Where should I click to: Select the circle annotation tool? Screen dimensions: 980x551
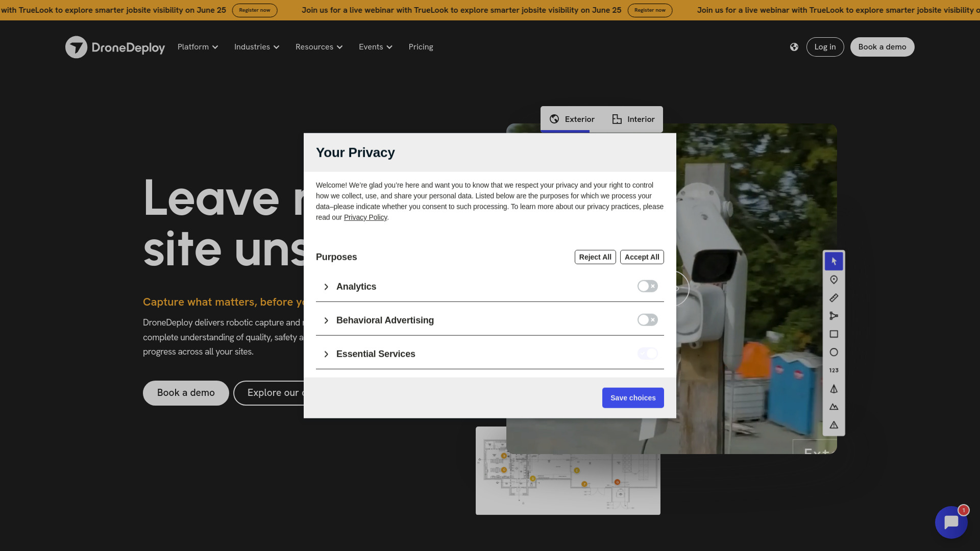click(x=834, y=352)
